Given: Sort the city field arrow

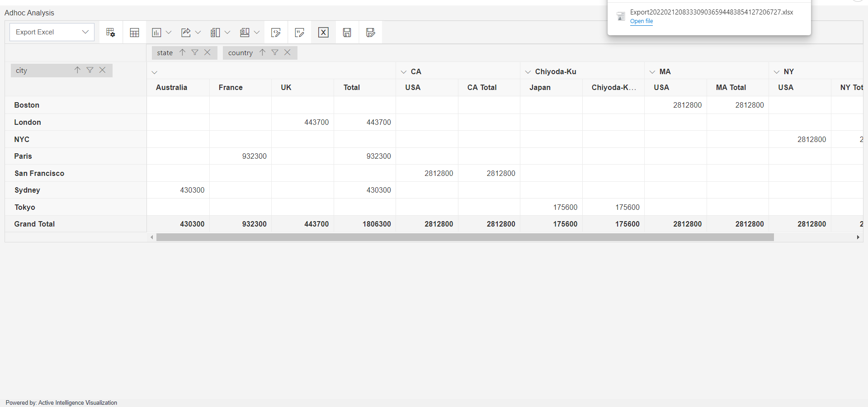Looking at the screenshot, I should pos(77,70).
